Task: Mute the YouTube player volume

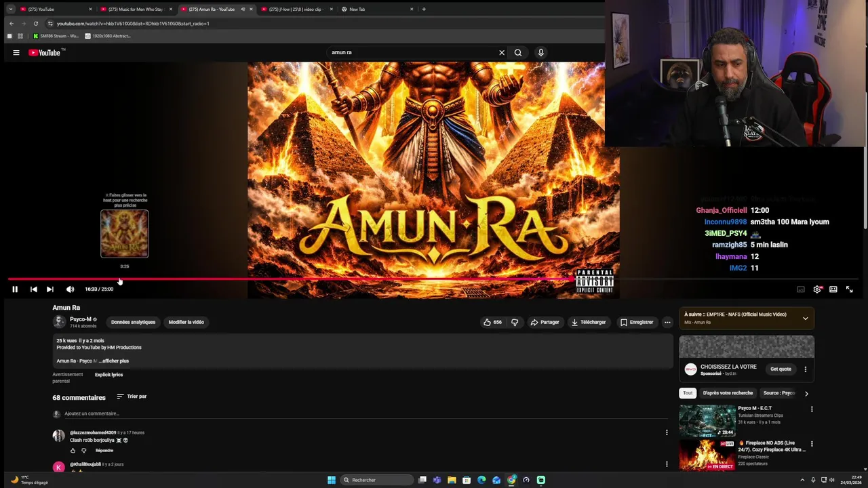Action: pyautogui.click(x=70, y=289)
